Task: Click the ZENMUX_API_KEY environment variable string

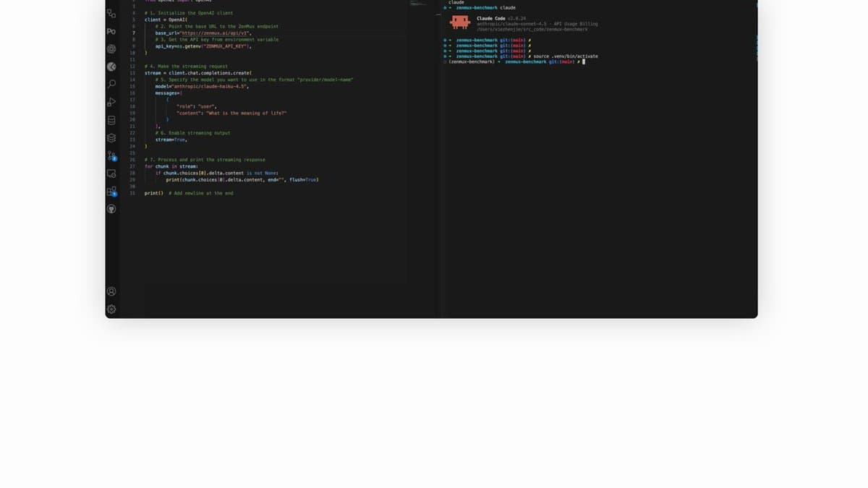Action: (226, 46)
